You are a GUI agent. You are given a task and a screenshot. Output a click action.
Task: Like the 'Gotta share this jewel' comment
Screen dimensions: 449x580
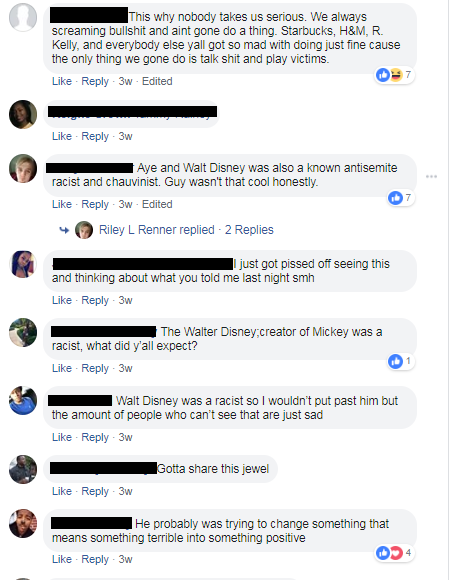(x=62, y=491)
